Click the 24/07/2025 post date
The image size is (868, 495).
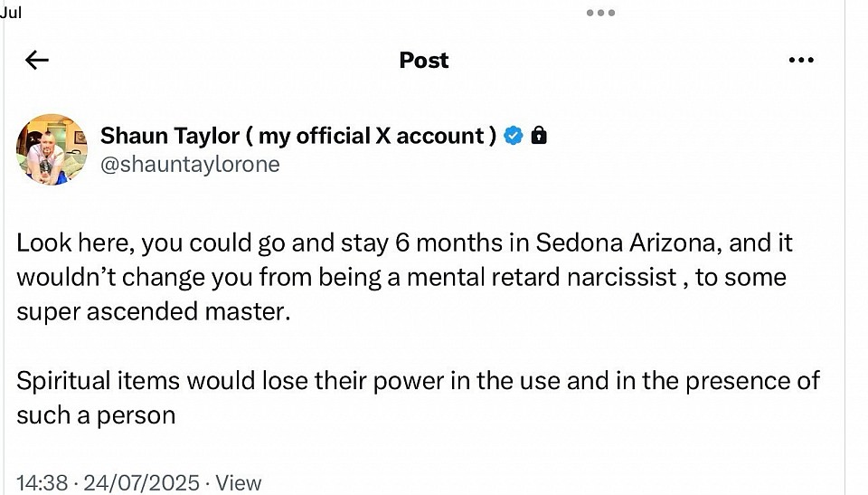[141, 483]
